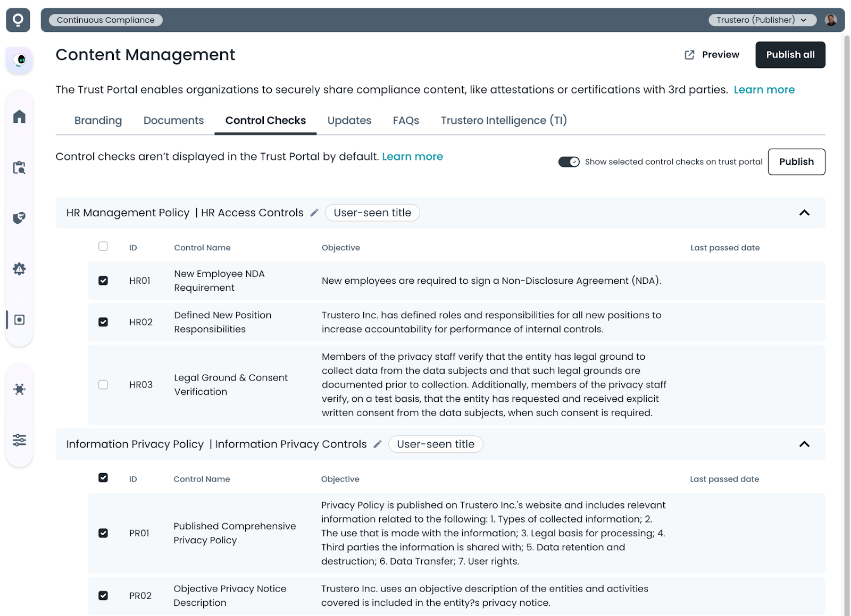This screenshot has width=851, height=616.
Task: Switch to the Documents tab
Action: 173,121
